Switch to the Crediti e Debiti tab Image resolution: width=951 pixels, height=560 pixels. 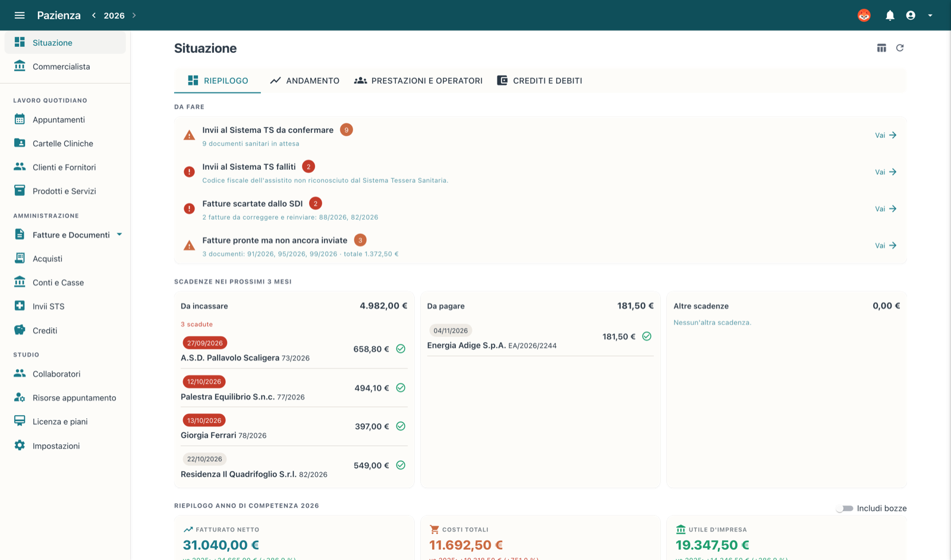(540, 81)
